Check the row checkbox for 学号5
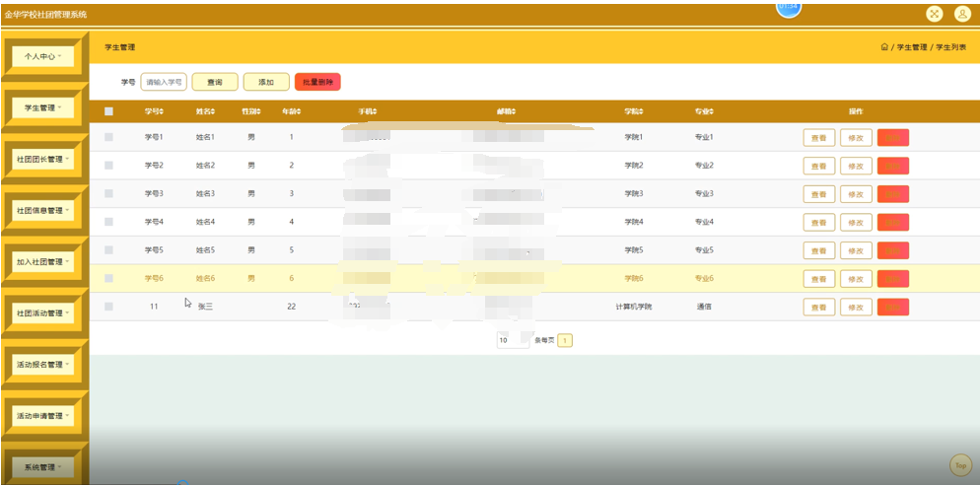Screen dimensions: 980x485 (108, 250)
